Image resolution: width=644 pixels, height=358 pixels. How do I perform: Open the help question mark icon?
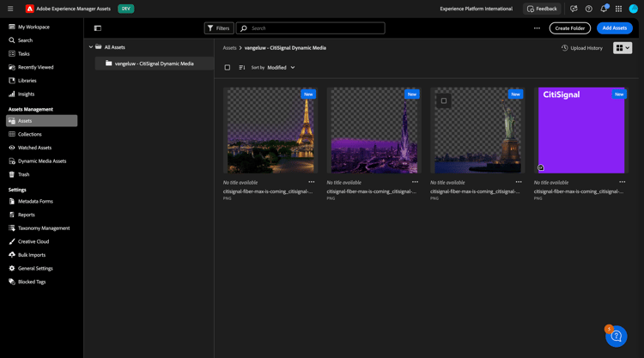(589, 9)
